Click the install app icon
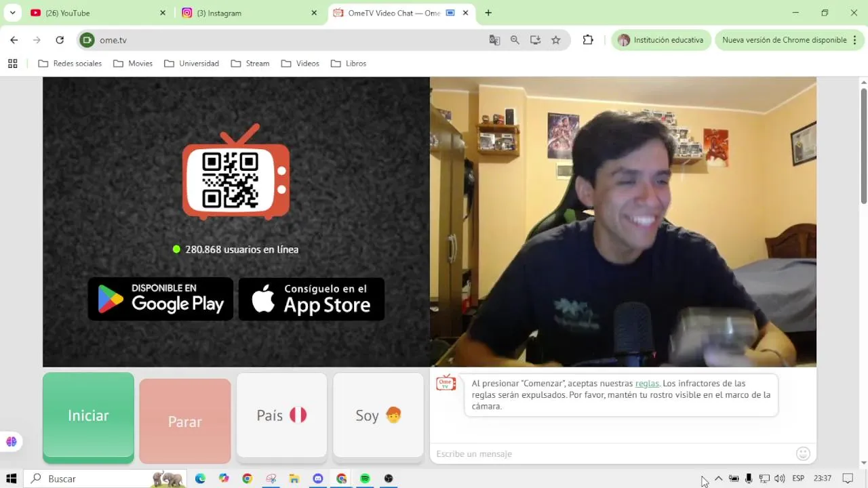868x488 pixels. click(535, 40)
